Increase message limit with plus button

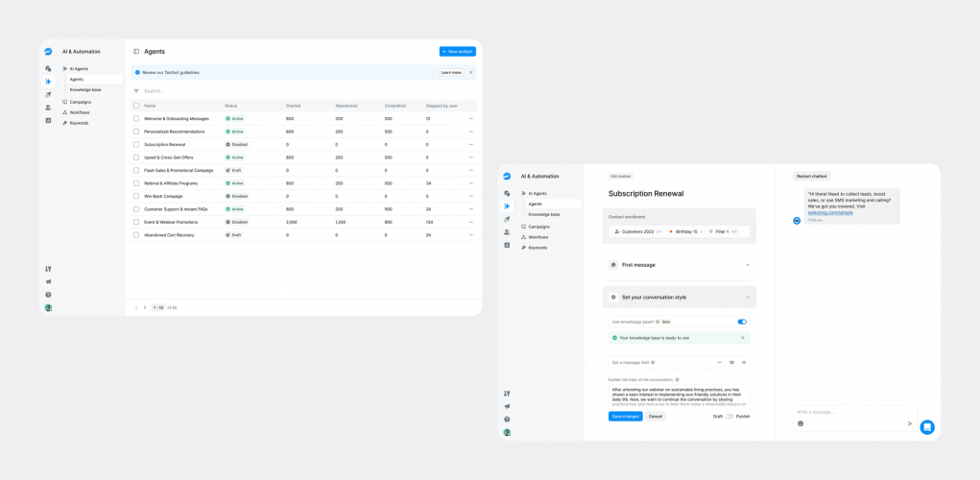[744, 363]
